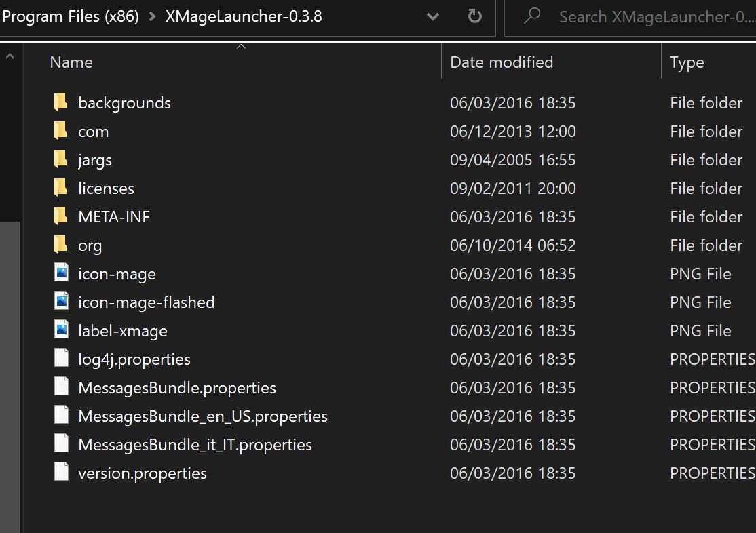Click the XMageLauncher-0.3.8 breadcrumb
The image size is (756, 533).
pyautogui.click(x=244, y=16)
